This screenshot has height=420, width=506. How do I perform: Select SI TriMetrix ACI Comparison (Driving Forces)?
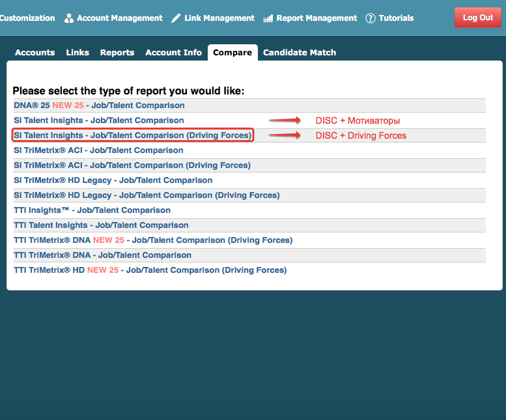pyautogui.click(x=132, y=165)
